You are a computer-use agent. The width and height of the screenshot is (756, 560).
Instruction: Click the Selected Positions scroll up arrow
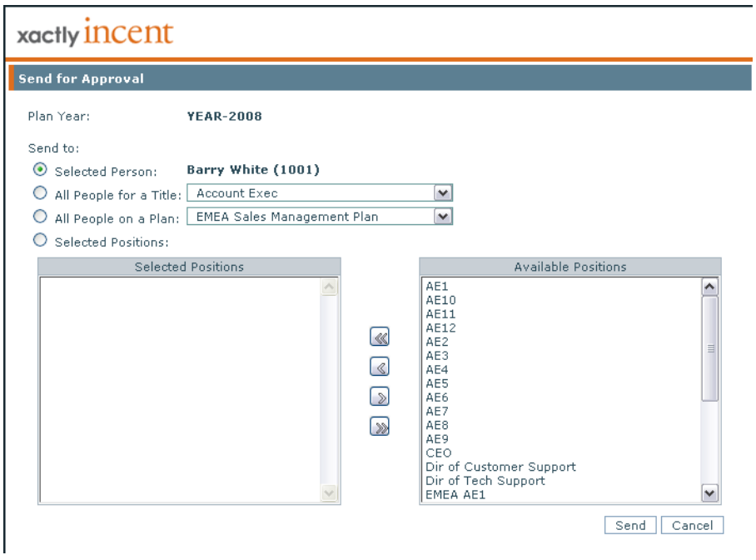click(330, 287)
